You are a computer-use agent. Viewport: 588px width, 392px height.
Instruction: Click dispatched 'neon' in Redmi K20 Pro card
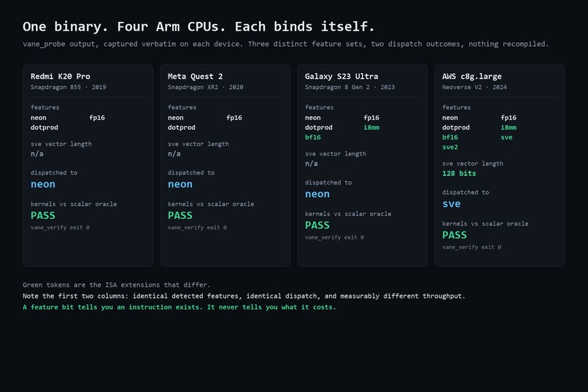[43, 184]
